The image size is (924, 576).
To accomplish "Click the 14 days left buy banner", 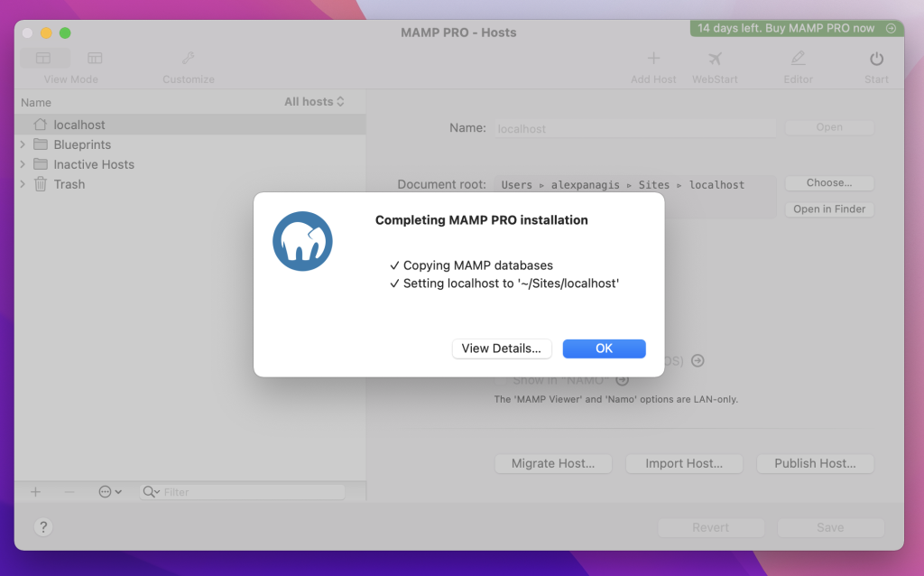I will (x=797, y=28).
